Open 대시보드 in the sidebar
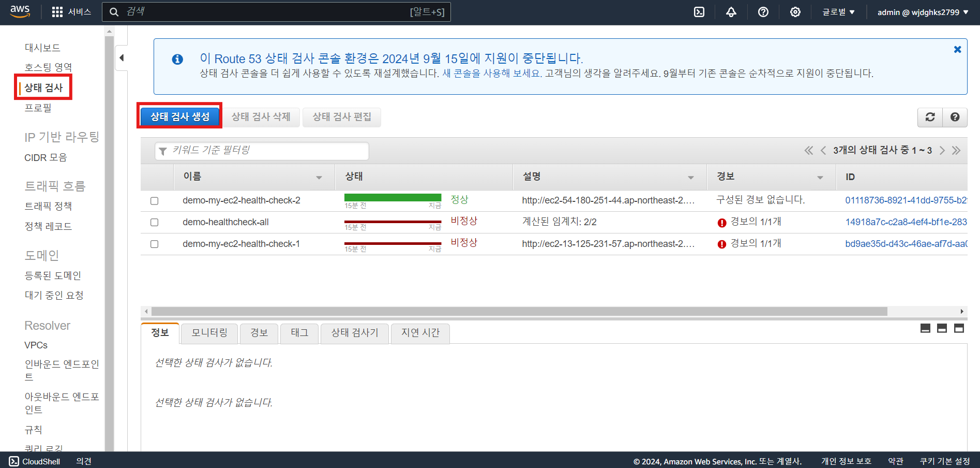The height and width of the screenshot is (468, 980). 42,48
